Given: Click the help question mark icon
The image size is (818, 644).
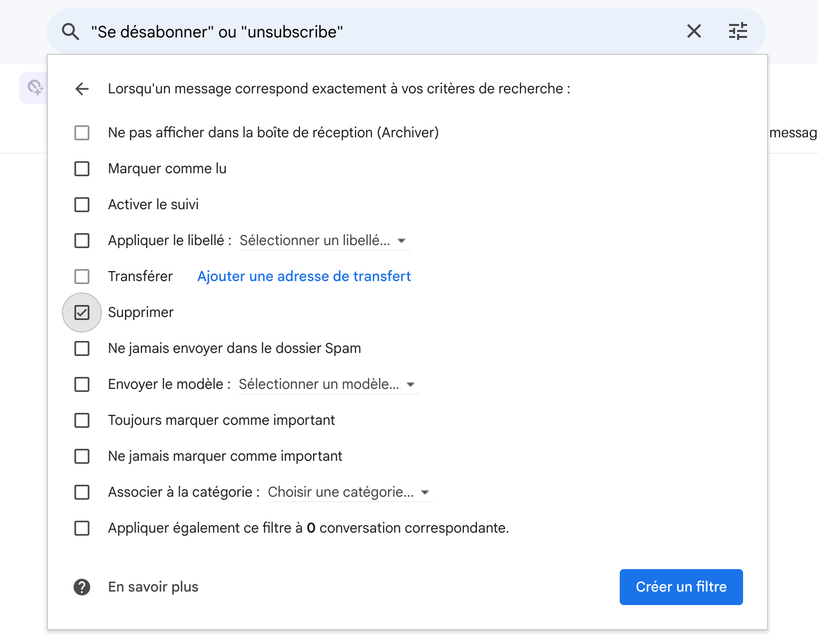Looking at the screenshot, I should click(82, 587).
